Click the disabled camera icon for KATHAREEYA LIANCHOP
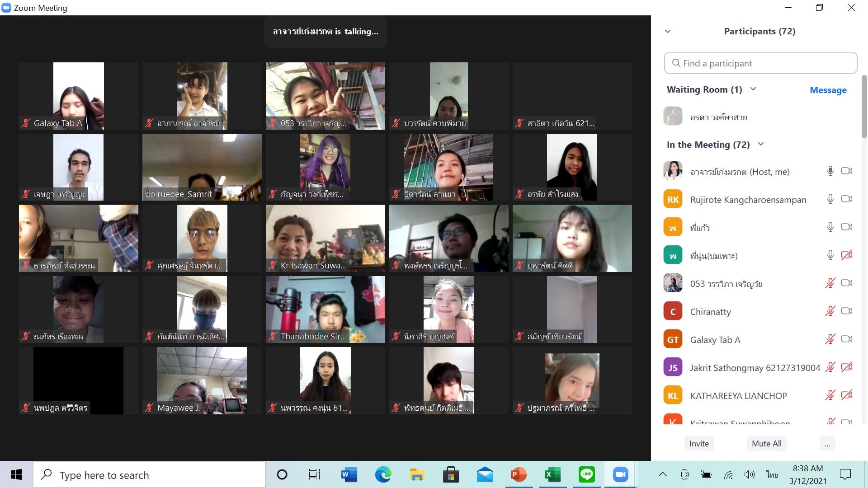 [x=846, y=395]
